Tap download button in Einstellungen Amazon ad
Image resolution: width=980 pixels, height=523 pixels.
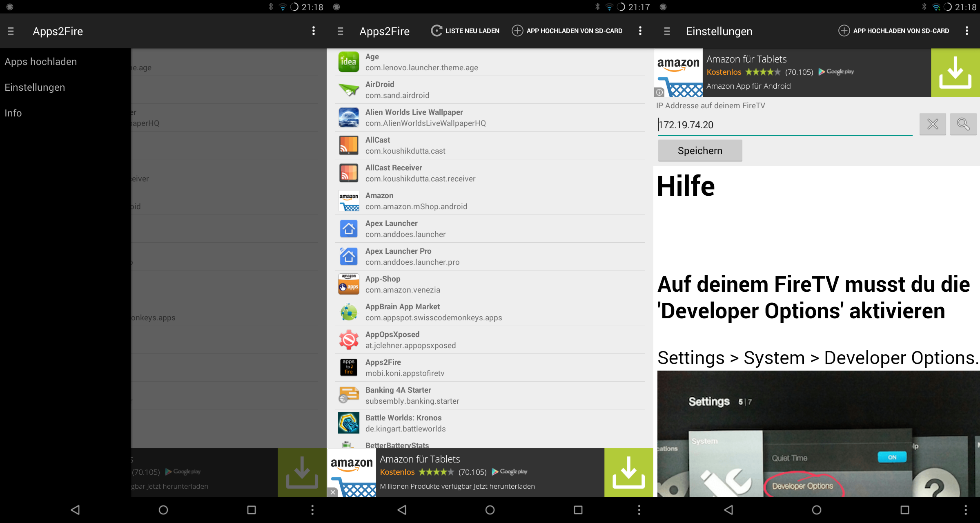955,73
